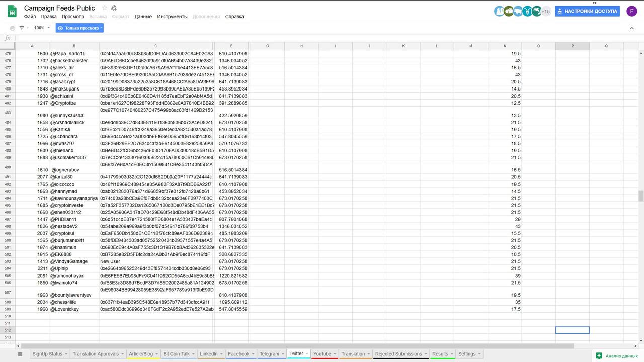Open the filter views dropdown arrow
Image resolution: width=644 pixels, height=362 pixels.
click(x=28, y=28)
